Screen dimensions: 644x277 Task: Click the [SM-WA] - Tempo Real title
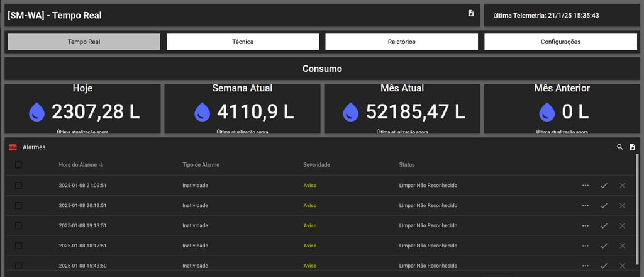(x=55, y=16)
